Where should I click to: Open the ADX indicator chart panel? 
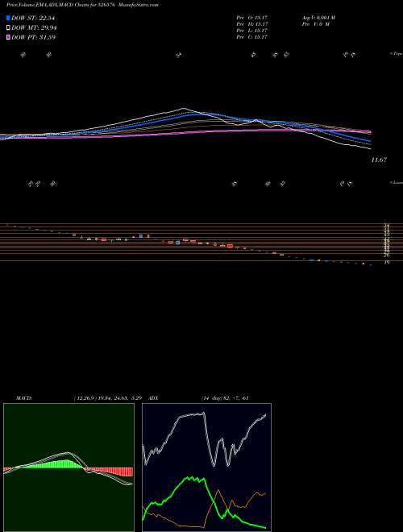point(206,468)
